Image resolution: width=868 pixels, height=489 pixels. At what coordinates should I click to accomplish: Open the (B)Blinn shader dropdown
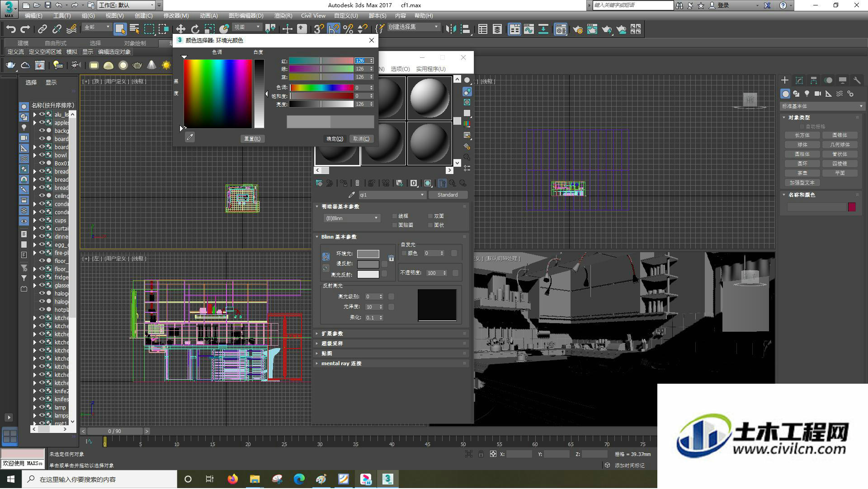coord(351,218)
